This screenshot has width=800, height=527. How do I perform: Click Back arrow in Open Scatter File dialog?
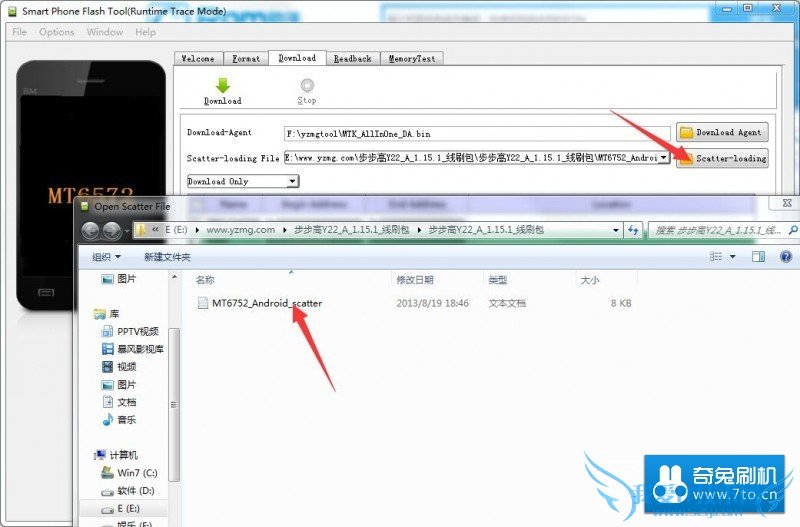[90, 230]
